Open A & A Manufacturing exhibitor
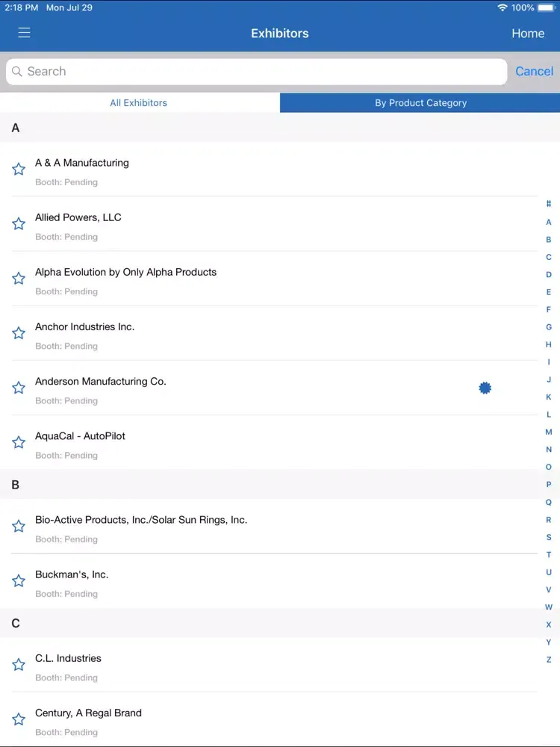 [x=269, y=169]
